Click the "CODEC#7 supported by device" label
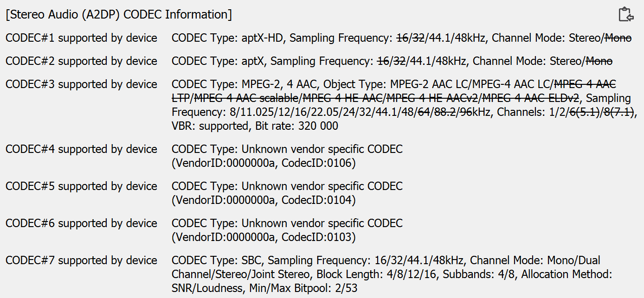 (81, 260)
